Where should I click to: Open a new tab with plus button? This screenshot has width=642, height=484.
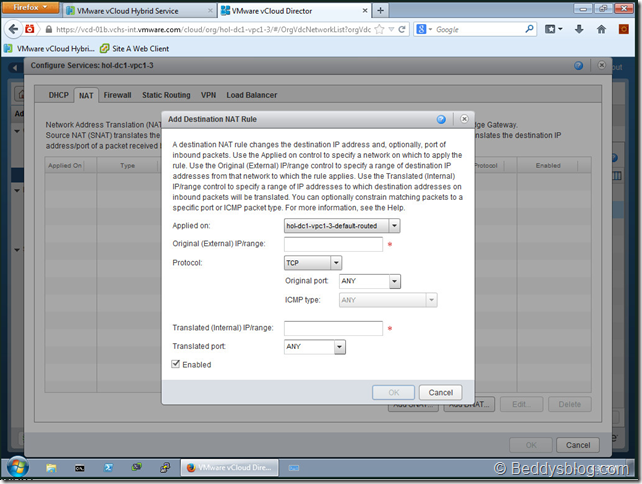pos(380,11)
